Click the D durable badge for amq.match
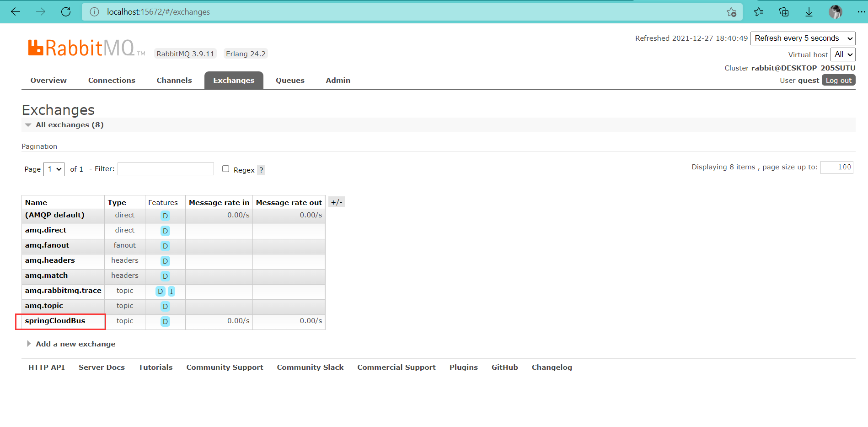Screen dimensions: 868x427 point(165,276)
